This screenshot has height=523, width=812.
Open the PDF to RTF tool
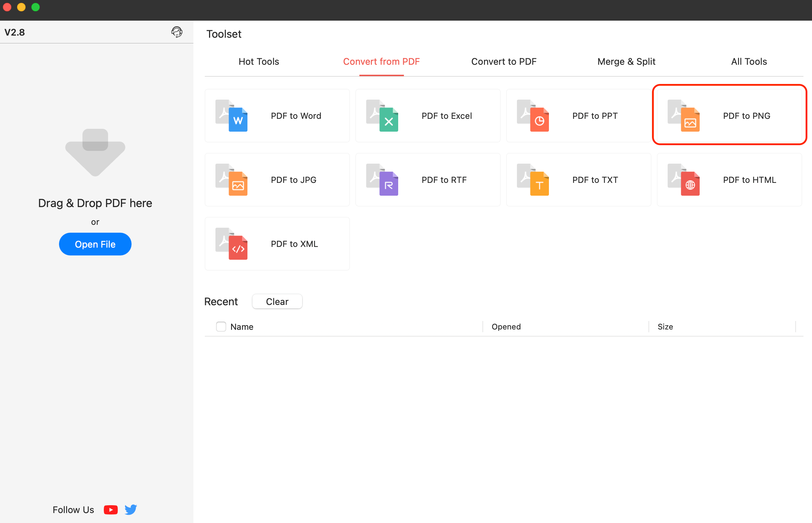click(x=428, y=179)
